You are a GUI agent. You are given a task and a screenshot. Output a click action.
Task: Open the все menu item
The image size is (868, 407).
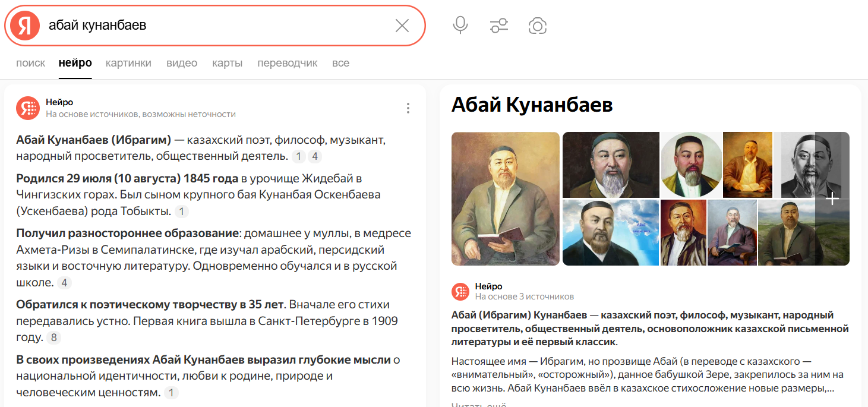341,62
